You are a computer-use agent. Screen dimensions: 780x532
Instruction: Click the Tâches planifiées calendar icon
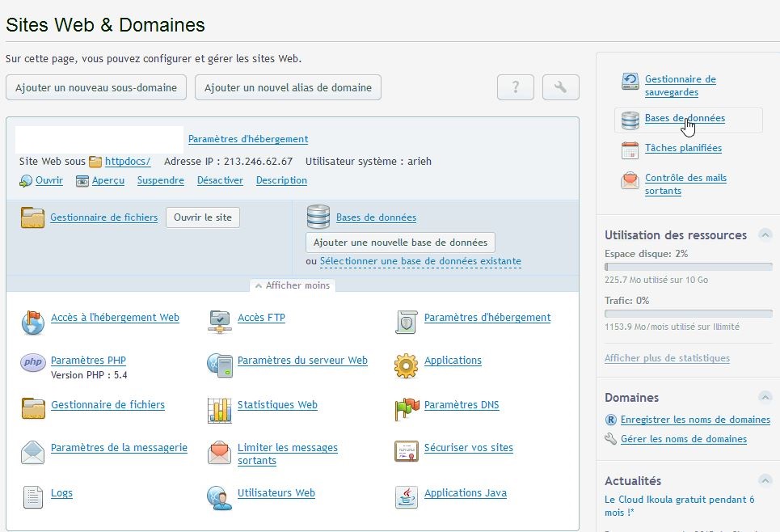pyautogui.click(x=630, y=150)
